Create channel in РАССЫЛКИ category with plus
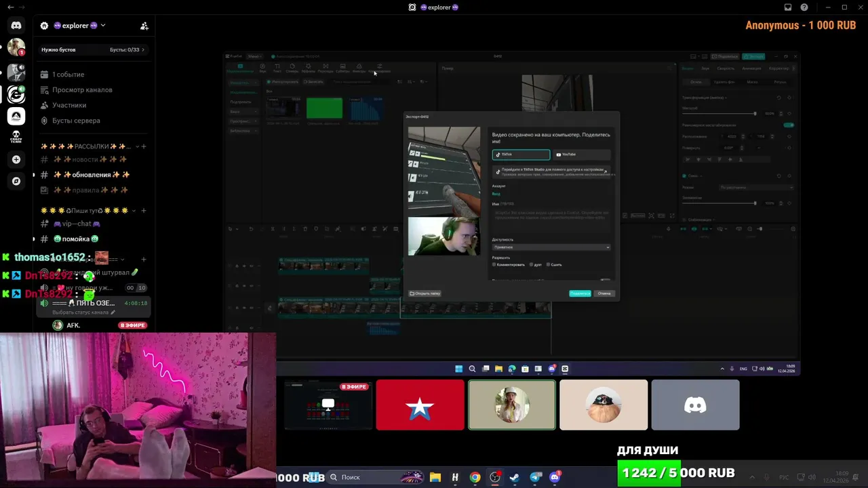 pyautogui.click(x=144, y=146)
